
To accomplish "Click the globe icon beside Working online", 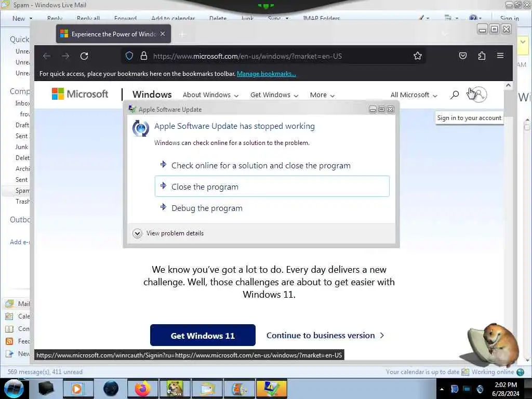I will click(521, 372).
